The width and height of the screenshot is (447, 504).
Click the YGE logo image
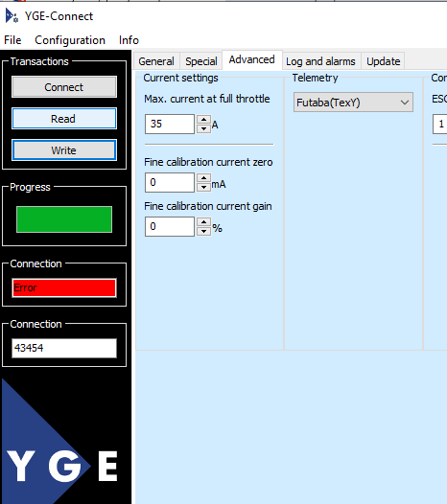coord(62,441)
